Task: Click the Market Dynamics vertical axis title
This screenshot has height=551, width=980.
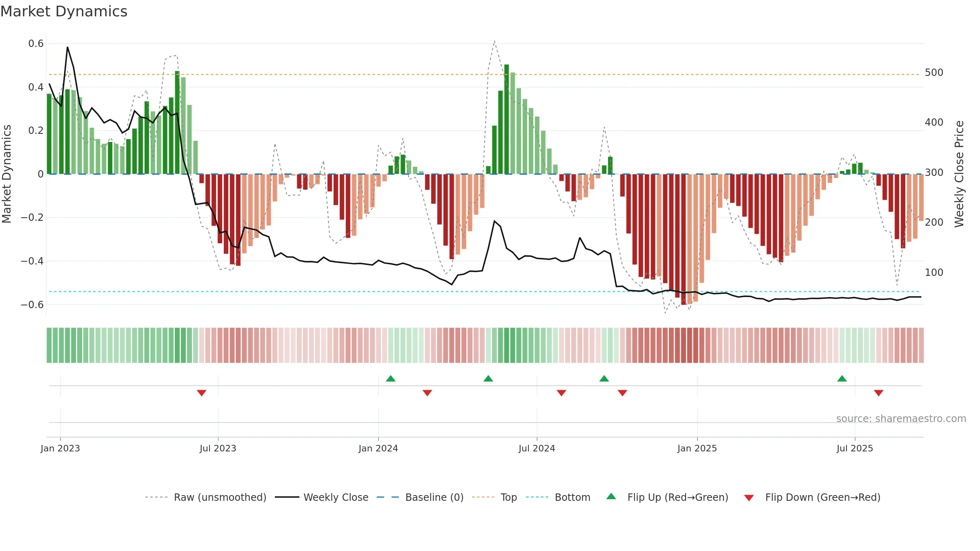Action: (x=7, y=174)
